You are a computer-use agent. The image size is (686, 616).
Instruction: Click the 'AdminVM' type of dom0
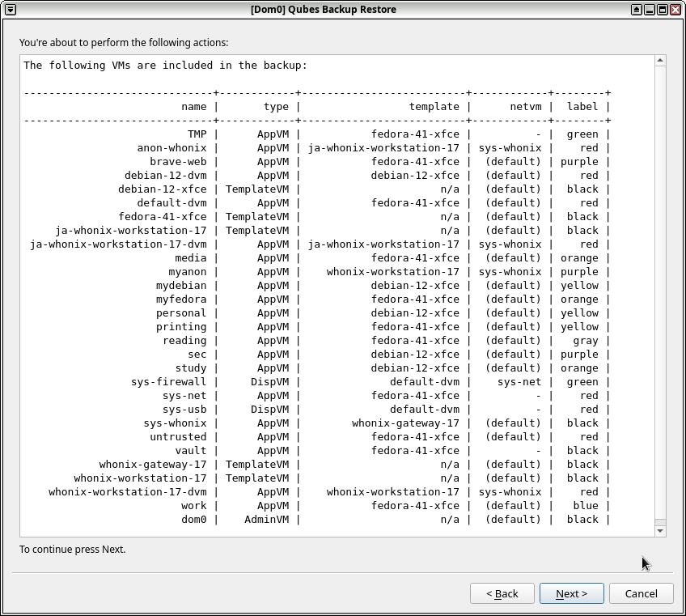(x=266, y=520)
